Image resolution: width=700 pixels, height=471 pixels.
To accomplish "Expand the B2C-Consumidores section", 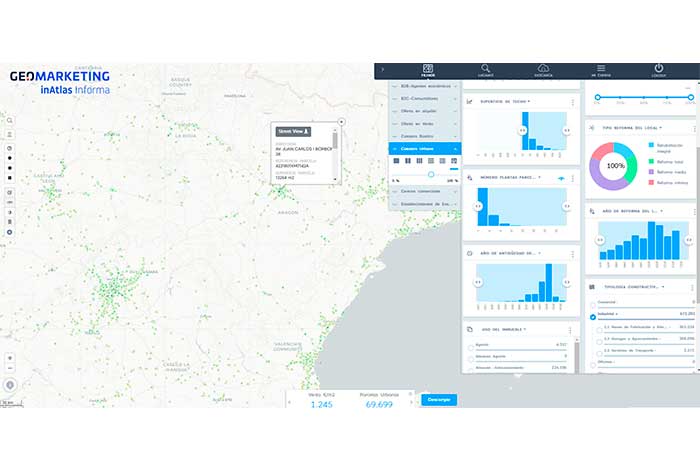I will 425,99.
